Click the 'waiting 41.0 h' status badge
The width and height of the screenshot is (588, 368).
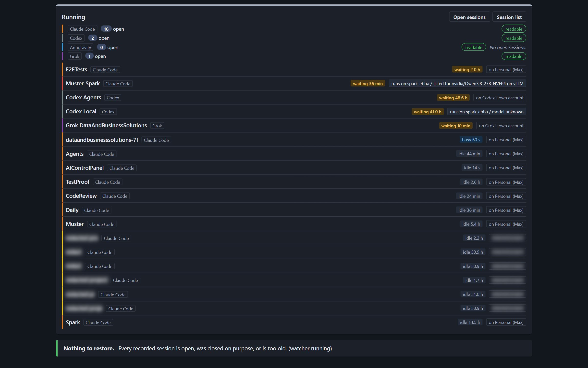(428, 112)
